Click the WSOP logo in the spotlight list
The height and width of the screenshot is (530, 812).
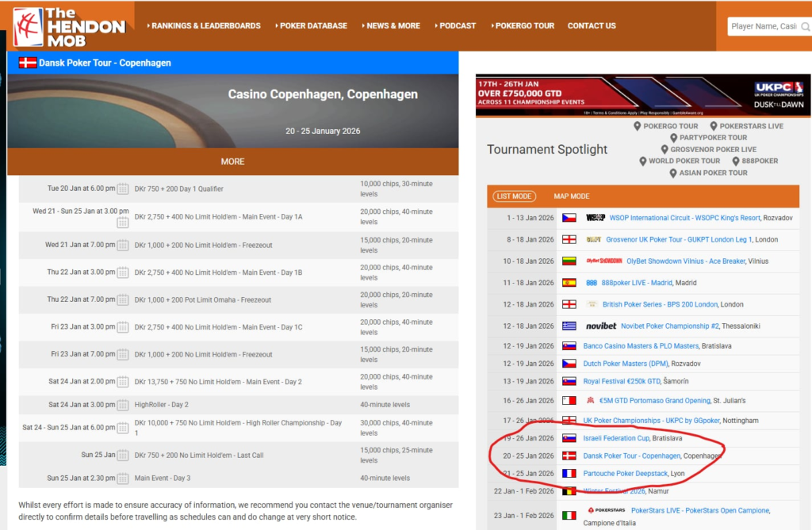click(x=595, y=218)
